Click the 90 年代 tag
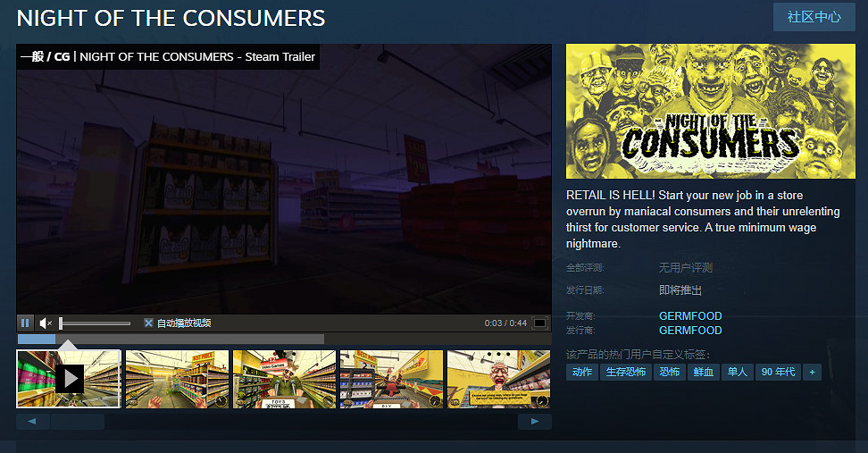Image resolution: width=868 pixels, height=453 pixels. pos(778,373)
